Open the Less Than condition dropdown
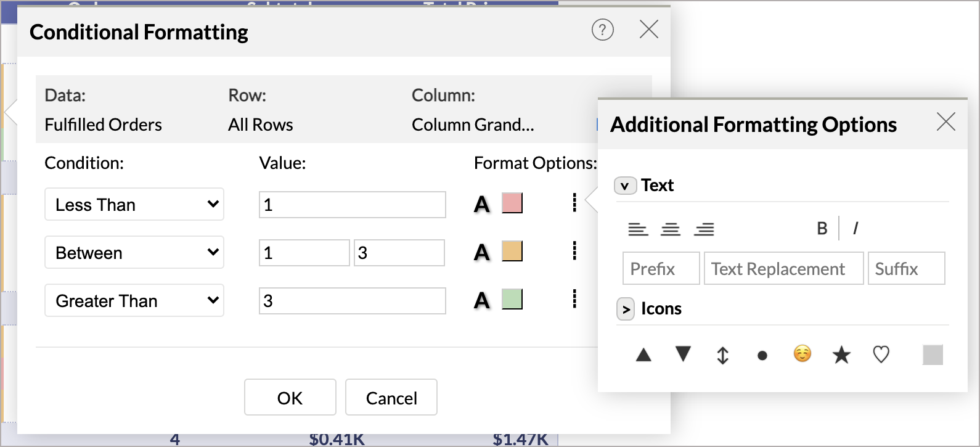 tap(134, 205)
